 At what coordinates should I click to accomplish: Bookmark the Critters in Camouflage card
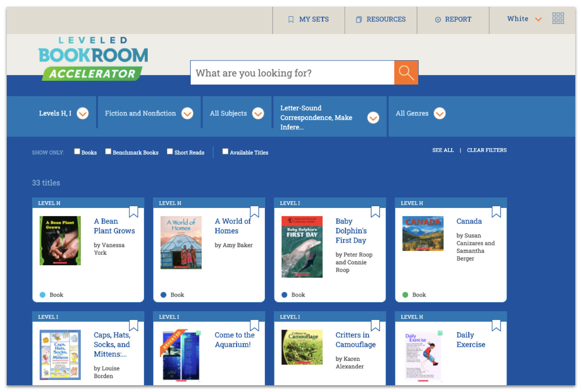tap(375, 325)
